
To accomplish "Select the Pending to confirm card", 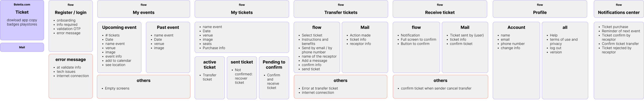I will pos(274,78).
